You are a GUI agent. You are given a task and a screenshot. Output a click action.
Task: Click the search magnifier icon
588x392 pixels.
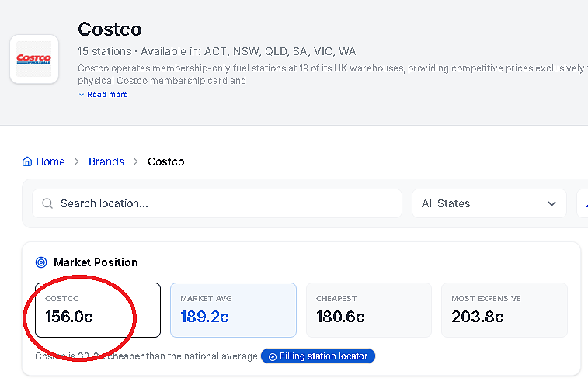47,203
